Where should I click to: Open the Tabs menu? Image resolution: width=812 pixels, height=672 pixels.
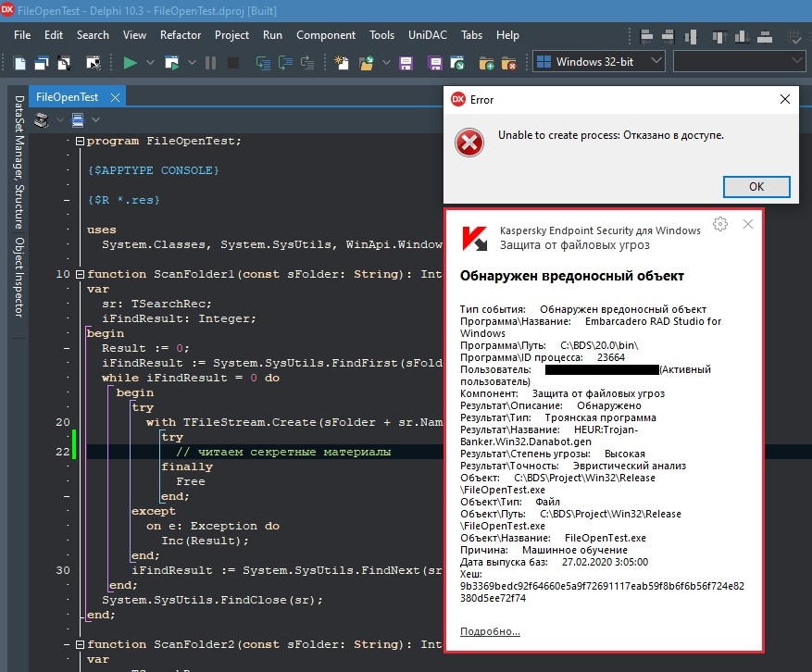point(471,35)
